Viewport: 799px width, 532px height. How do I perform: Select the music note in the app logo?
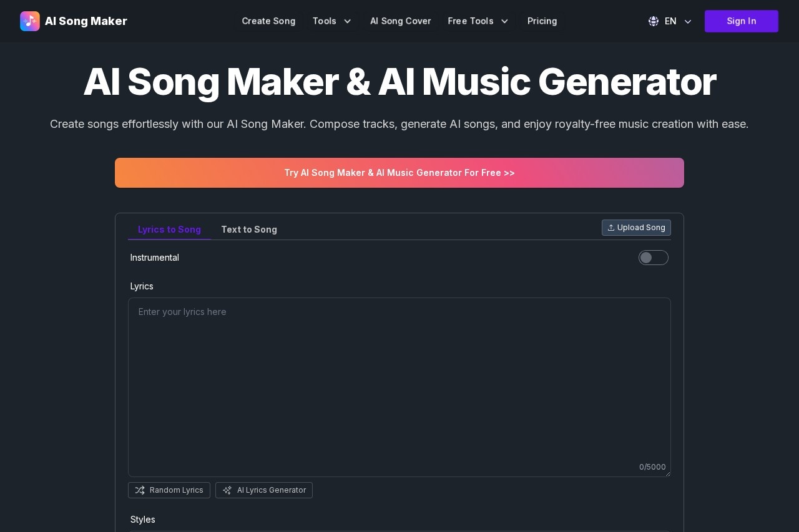(x=30, y=21)
